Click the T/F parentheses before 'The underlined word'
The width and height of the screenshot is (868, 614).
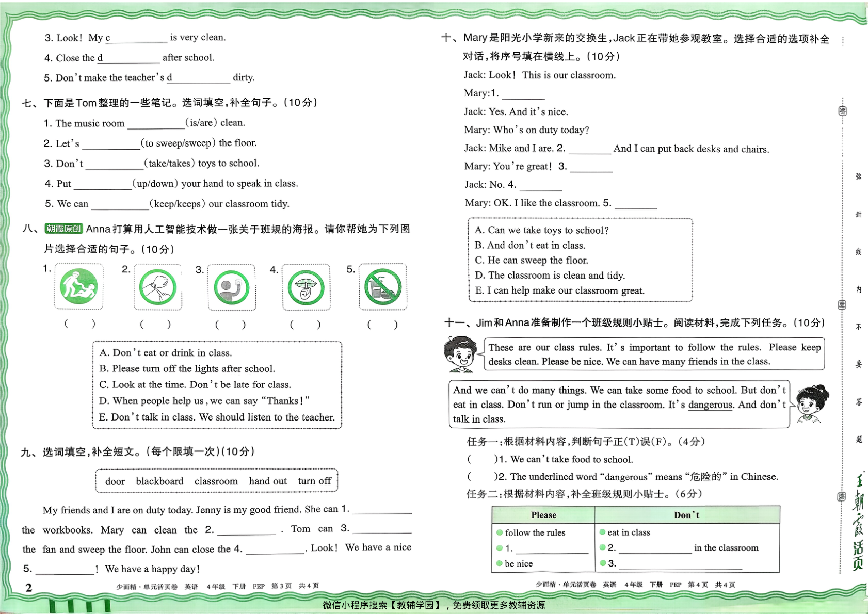pyautogui.click(x=482, y=477)
